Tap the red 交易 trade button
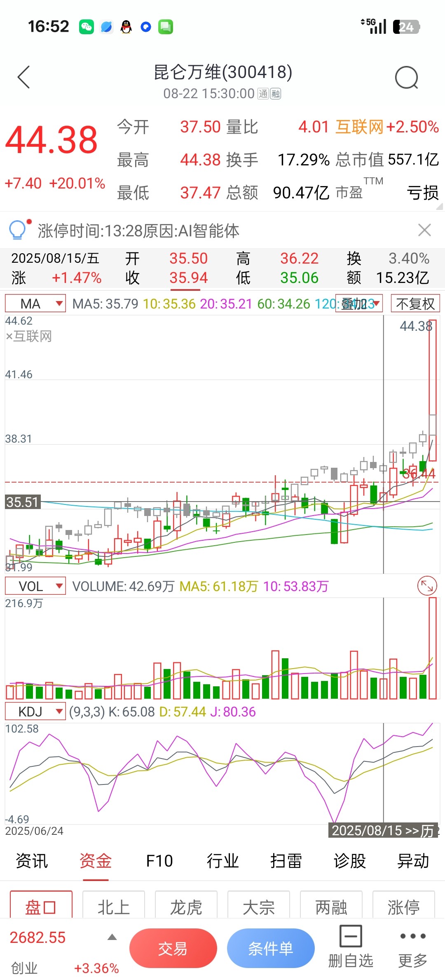 (173, 948)
